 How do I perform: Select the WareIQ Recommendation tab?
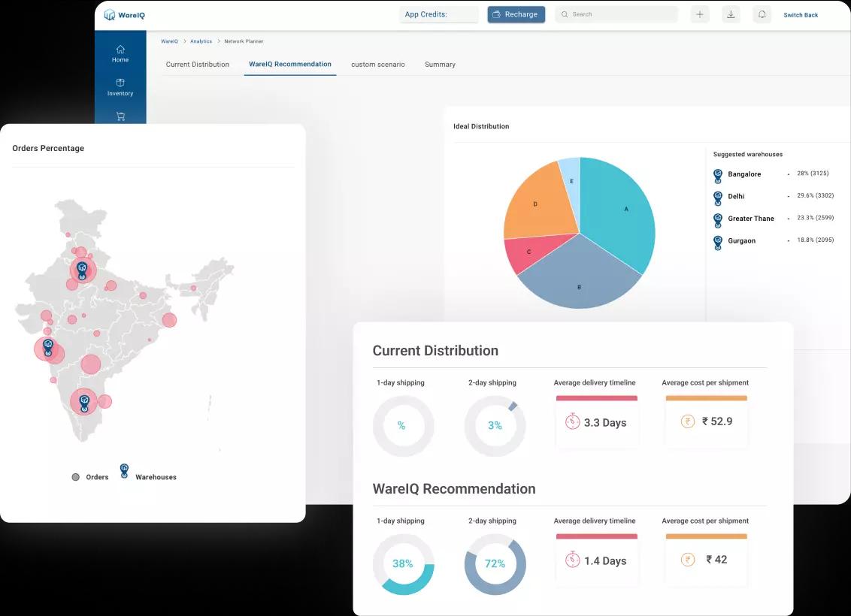tap(290, 64)
